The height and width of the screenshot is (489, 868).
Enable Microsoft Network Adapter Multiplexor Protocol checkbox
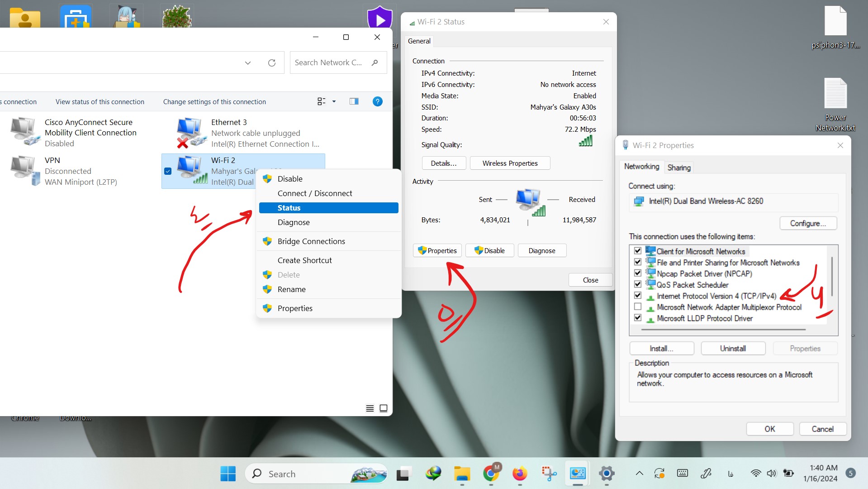(637, 307)
